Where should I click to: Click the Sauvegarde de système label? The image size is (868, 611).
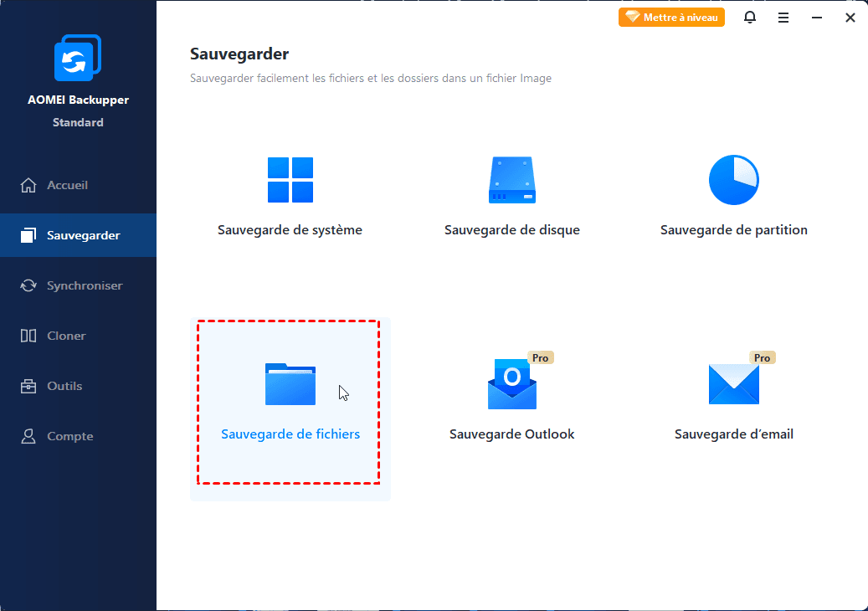click(x=290, y=229)
